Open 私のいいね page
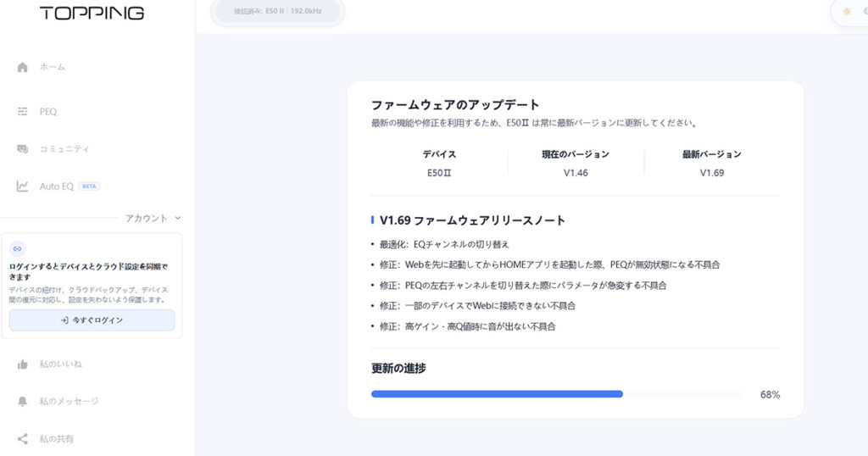Viewport: 868px width, 456px height. click(x=60, y=364)
